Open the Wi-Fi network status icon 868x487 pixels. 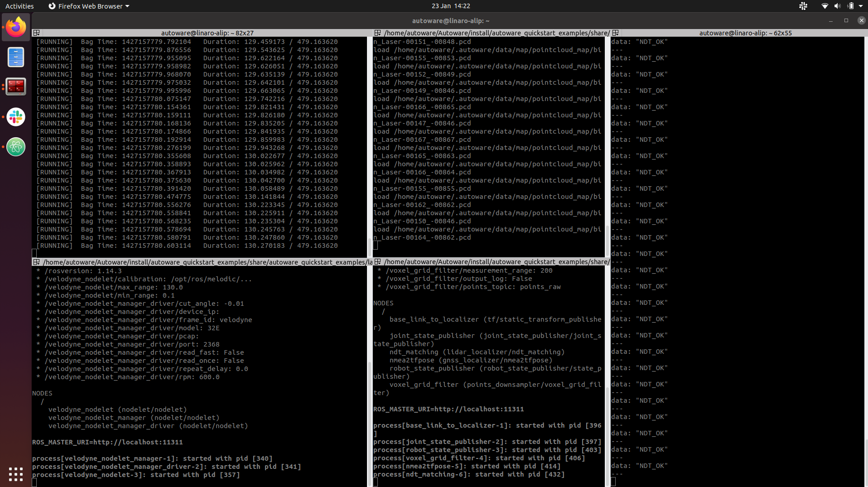[825, 6]
